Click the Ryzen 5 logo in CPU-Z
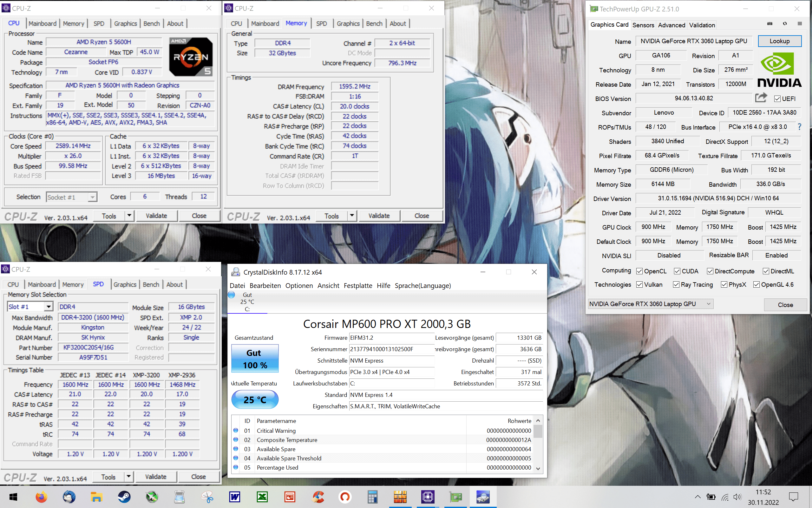The image size is (812, 508). 191,56
